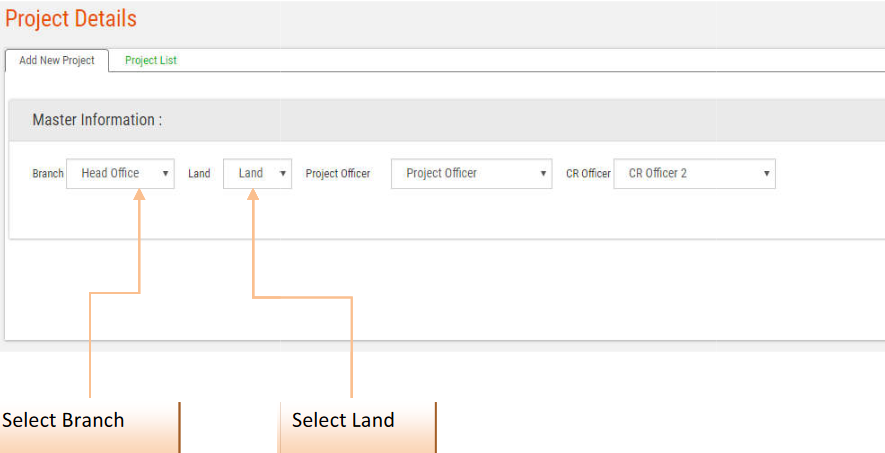The width and height of the screenshot is (885, 453).
Task: Click the Branch dropdown arrow caret
Action: (165, 174)
